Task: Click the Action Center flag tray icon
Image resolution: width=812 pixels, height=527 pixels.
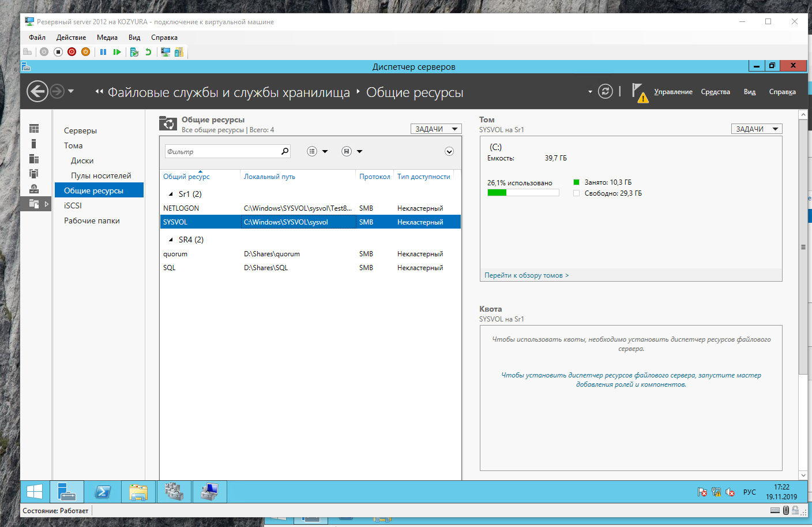Action: point(702,492)
